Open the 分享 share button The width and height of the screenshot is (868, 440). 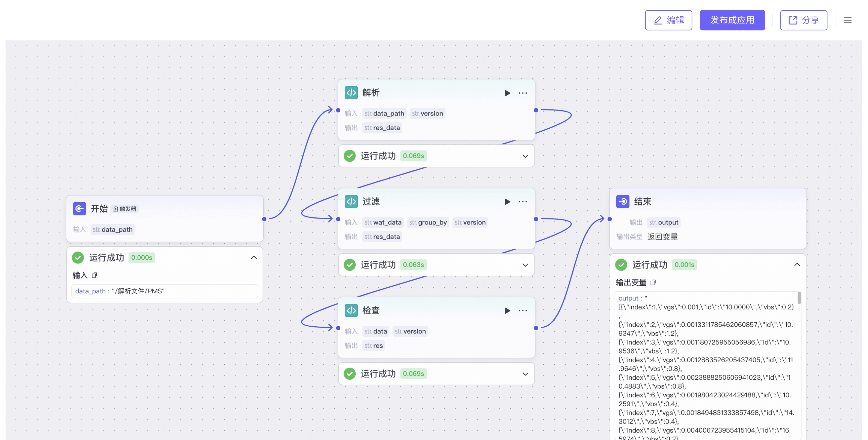(803, 20)
